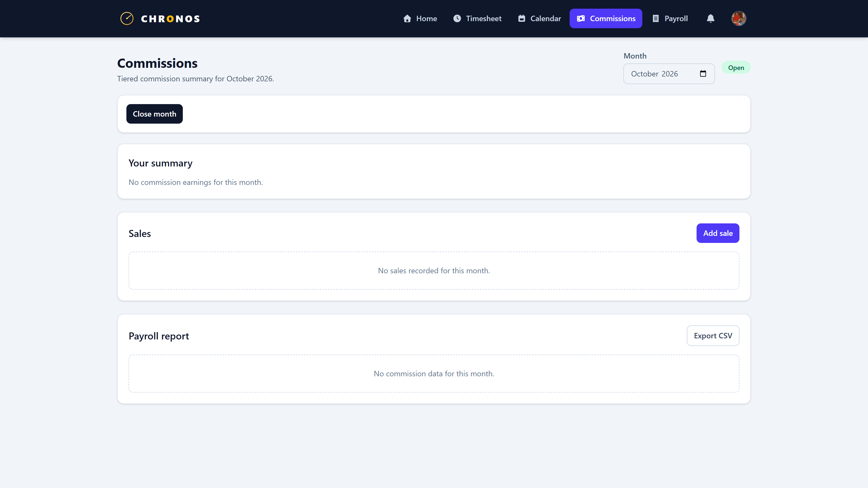Click the Commissions page heading
The width and height of the screenshot is (868, 488).
[x=157, y=63]
